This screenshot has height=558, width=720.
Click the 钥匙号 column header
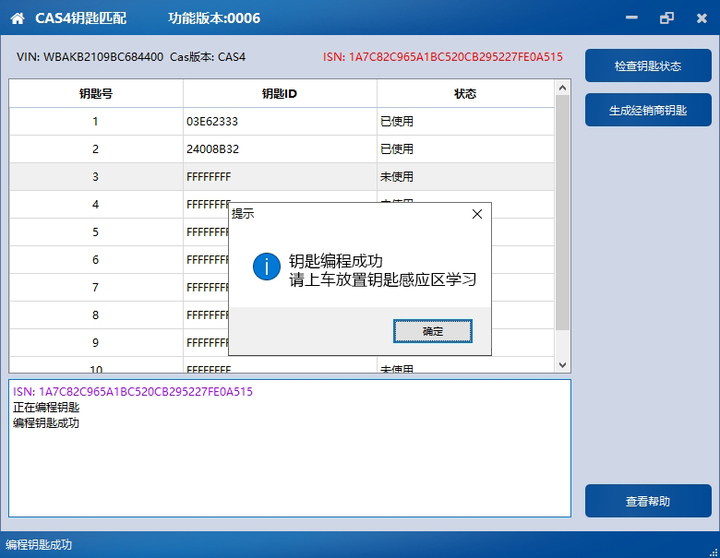[96, 94]
